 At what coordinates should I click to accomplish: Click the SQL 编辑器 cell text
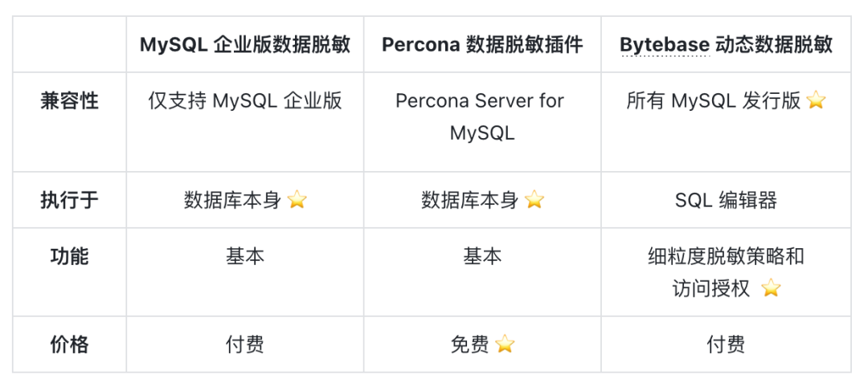coord(726,200)
